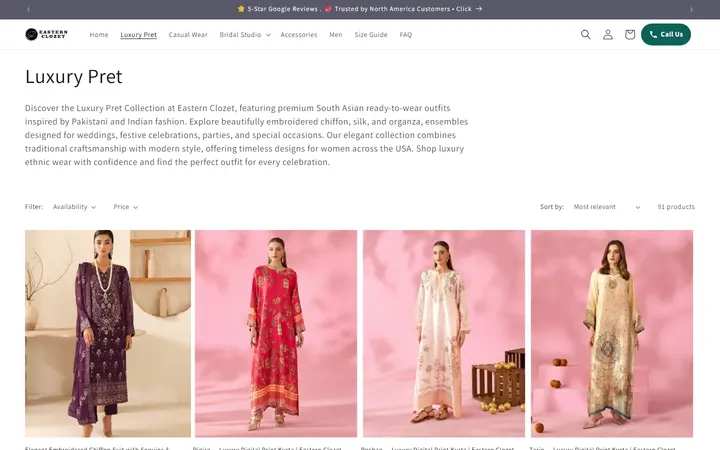
Task: Open the Size Guide page
Action: [x=371, y=34]
